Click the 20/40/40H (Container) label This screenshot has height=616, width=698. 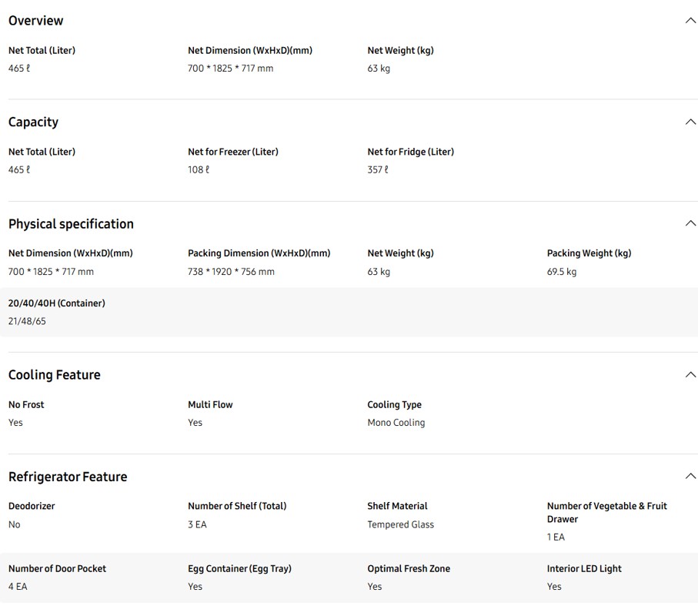pos(57,303)
